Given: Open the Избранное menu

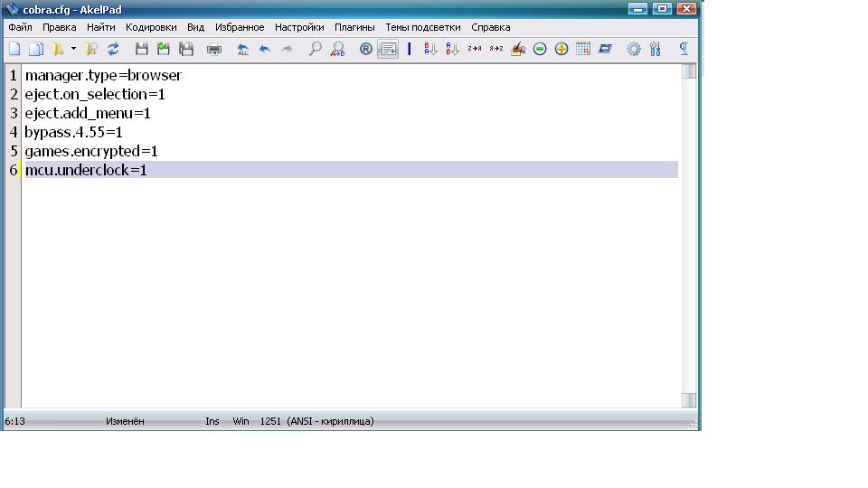Looking at the screenshot, I should coord(240,27).
